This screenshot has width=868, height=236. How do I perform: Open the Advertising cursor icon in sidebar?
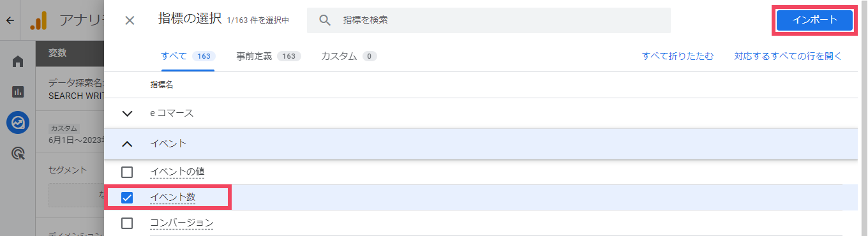click(18, 153)
